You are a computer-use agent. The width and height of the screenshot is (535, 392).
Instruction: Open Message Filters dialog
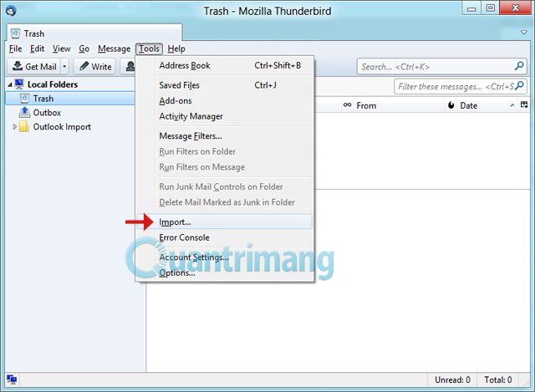(x=225, y=136)
